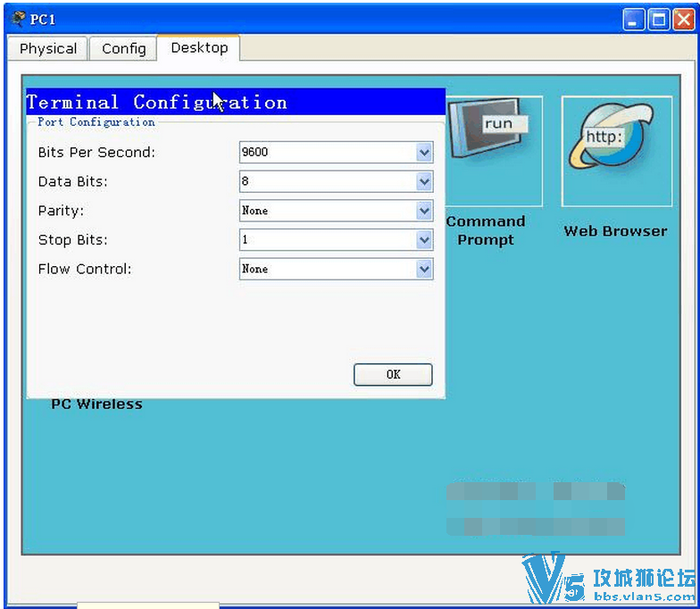This screenshot has width=700, height=609.
Task: Minimize the PC1 window
Action: (633, 20)
